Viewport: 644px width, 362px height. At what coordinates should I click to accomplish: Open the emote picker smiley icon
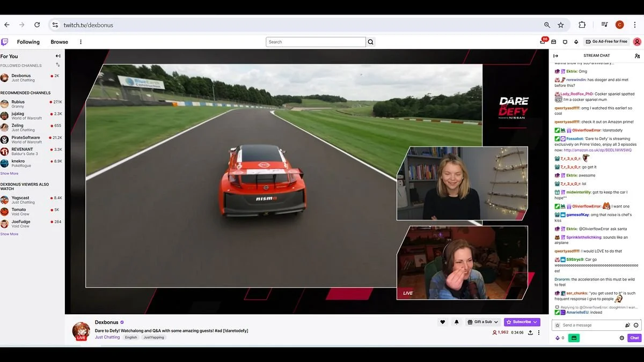tap(636, 325)
